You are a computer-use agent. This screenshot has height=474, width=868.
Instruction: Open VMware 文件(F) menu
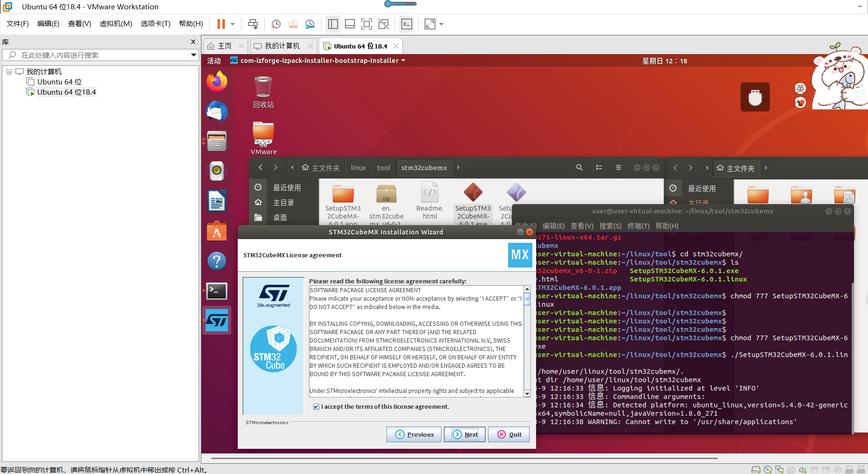[x=18, y=24]
